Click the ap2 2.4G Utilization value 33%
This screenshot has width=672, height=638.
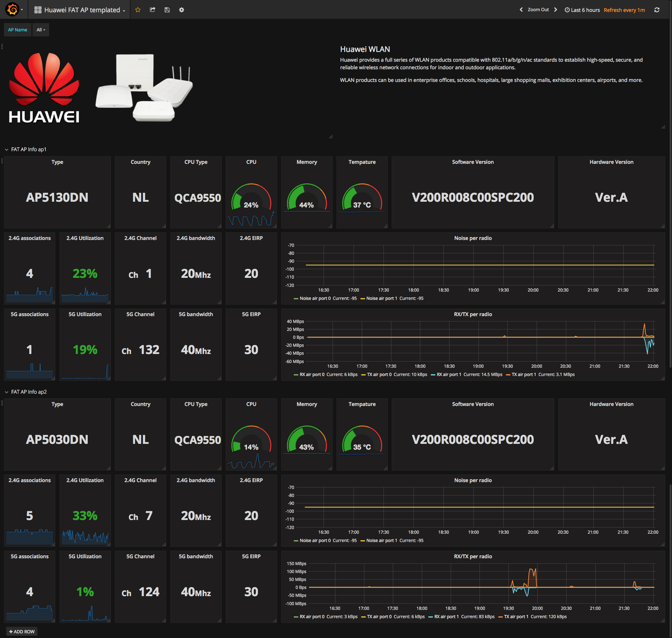pos(85,516)
